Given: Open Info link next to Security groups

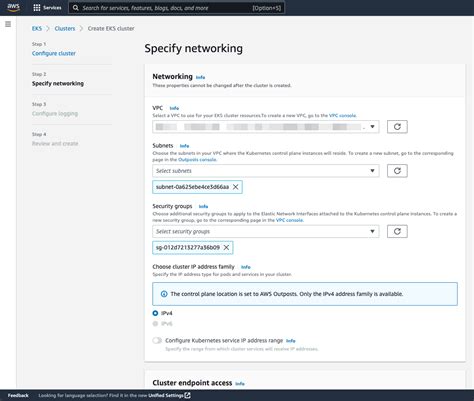Looking at the screenshot, I should pos(203,207).
